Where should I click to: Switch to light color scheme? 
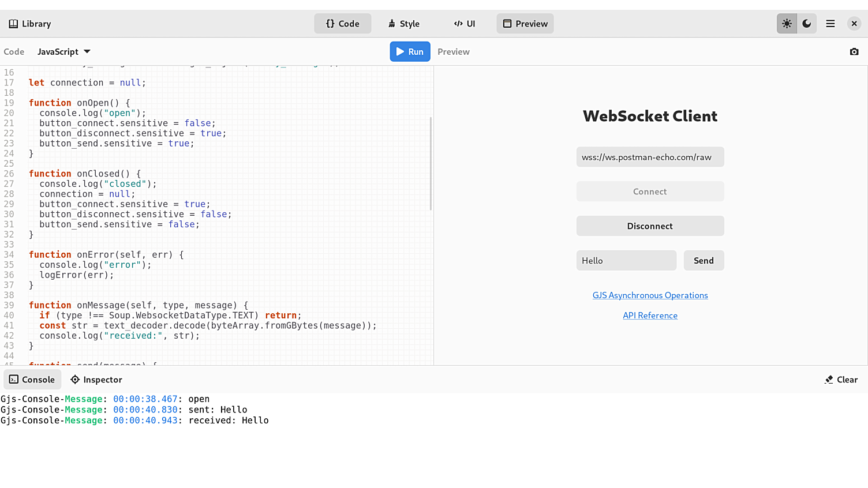[x=787, y=24]
